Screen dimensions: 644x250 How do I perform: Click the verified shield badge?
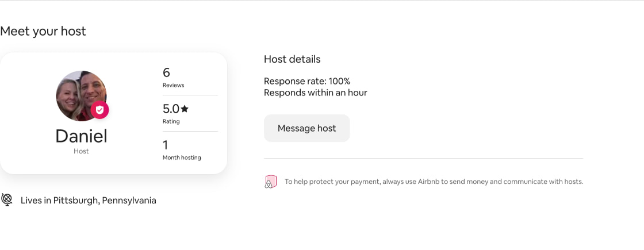click(99, 110)
